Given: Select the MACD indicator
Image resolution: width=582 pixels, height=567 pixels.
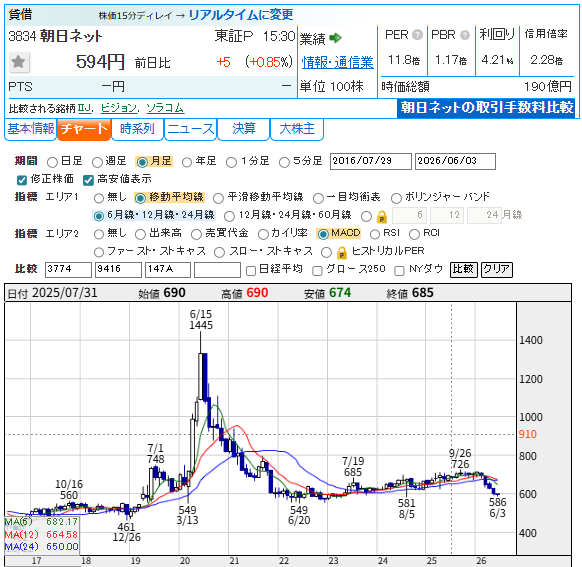Looking at the screenshot, I should coord(323,234).
